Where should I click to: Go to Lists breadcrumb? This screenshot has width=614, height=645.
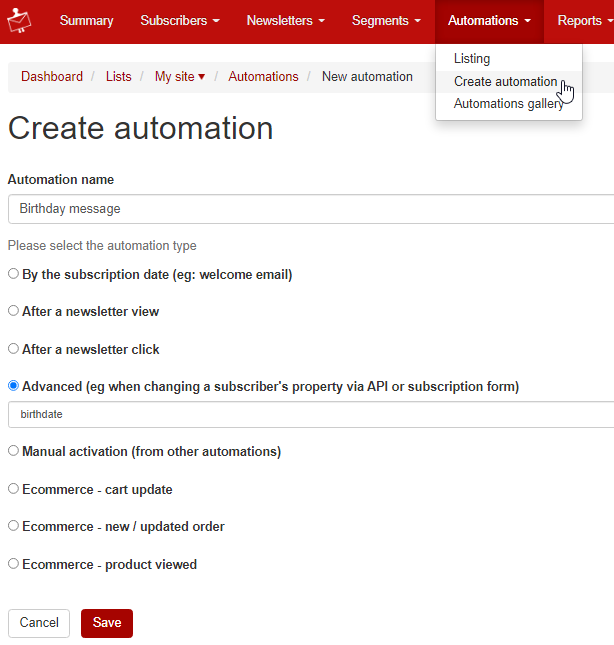[x=118, y=77]
